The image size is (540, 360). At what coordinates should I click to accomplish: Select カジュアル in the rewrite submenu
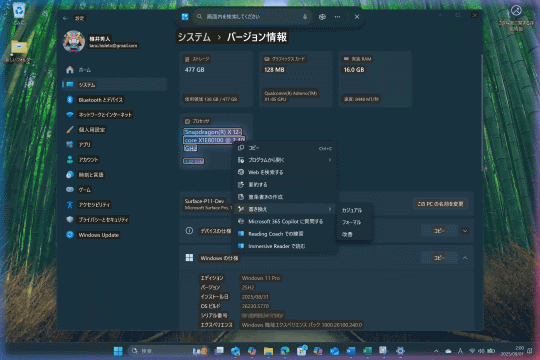pyautogui.click(x=355, y=210)
